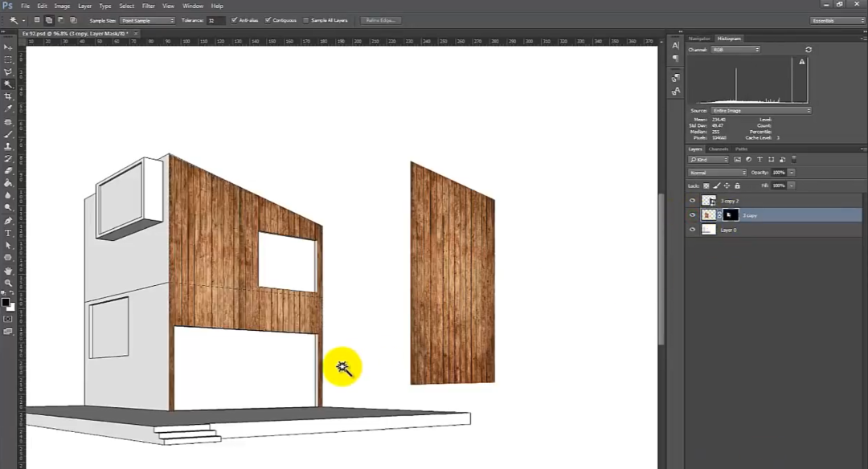Click the layer mask thumbnail of 3 copy

pos(731,215)
